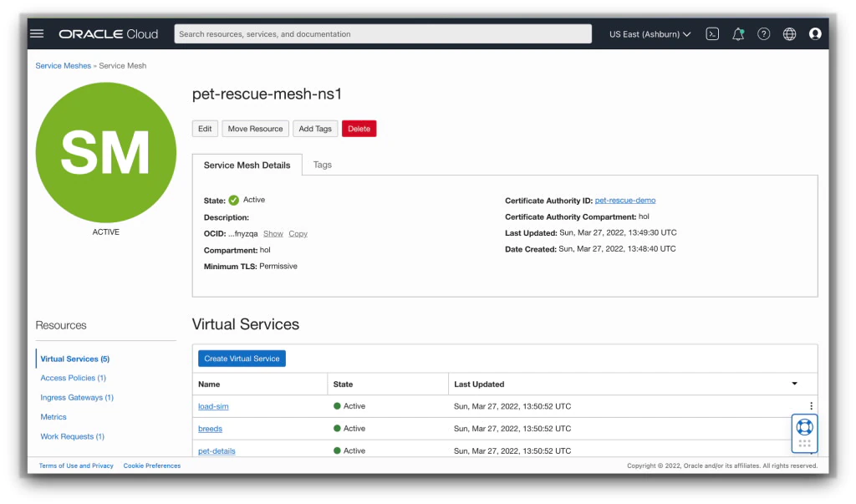The image size is (856, 504).
Task: Click the lifebuoy support widget
Action: [x=805, y=427]
